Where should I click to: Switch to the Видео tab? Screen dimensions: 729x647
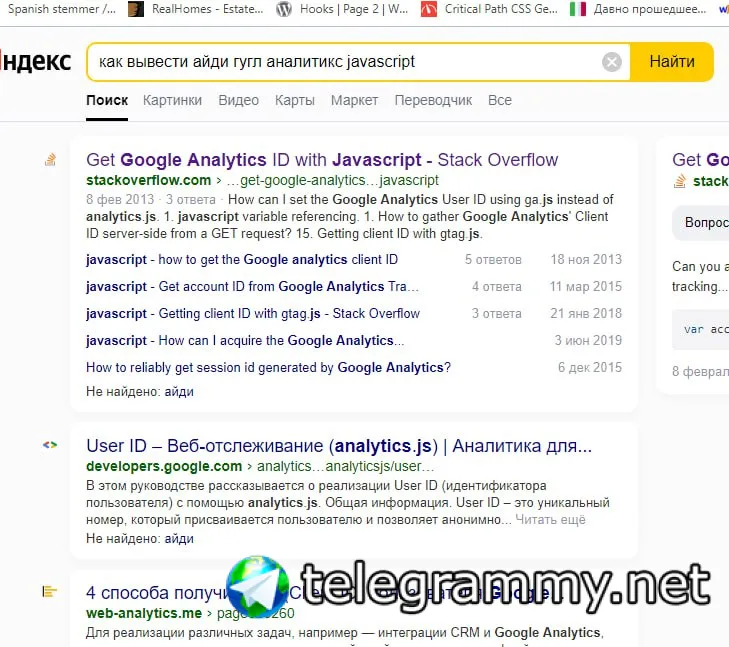tap(239, 100)
